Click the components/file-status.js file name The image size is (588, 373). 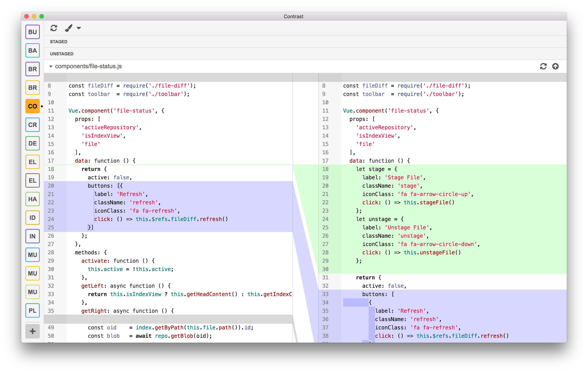pyautogui.click(x=88, y=66)
